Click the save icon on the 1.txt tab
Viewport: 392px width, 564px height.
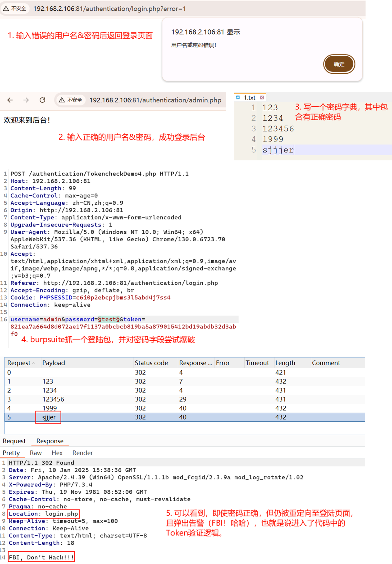coord(238,98)
